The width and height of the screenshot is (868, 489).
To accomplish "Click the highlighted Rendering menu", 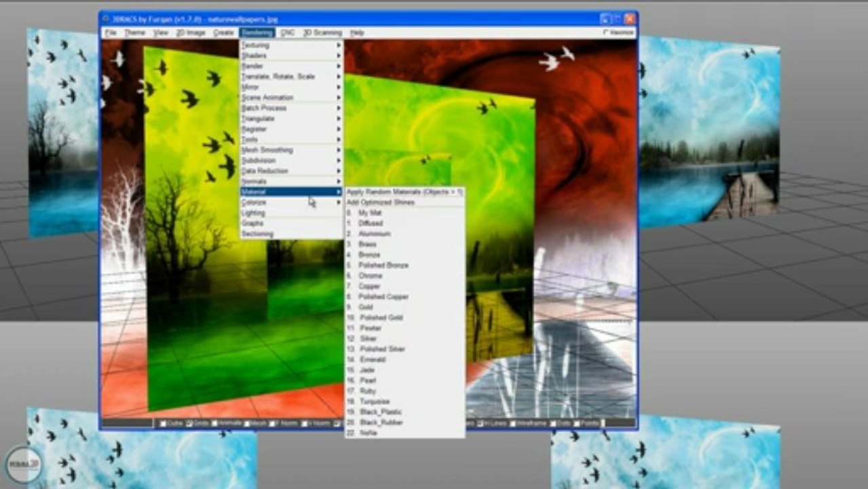I will [x=257, y=33].
